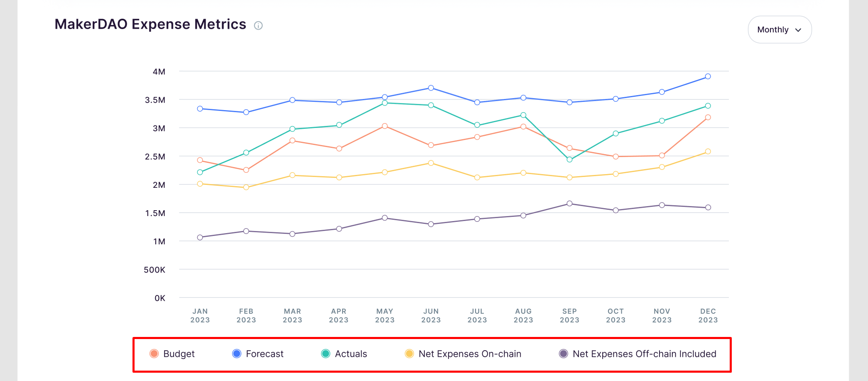Click the Actuals data point for MAR 2023
Image resolution: width=868 pixels, height=381 pixels.
(x=292, y=129)
